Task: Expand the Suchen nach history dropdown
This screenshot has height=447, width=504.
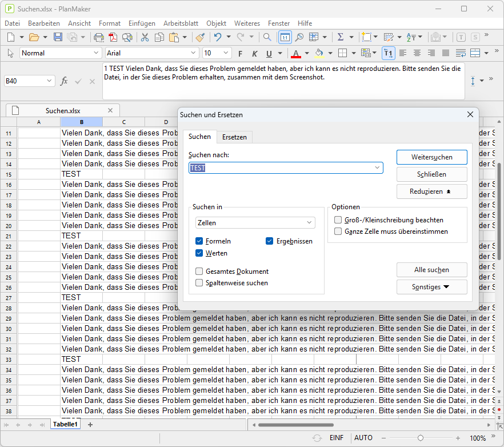Action: point(377,168)
